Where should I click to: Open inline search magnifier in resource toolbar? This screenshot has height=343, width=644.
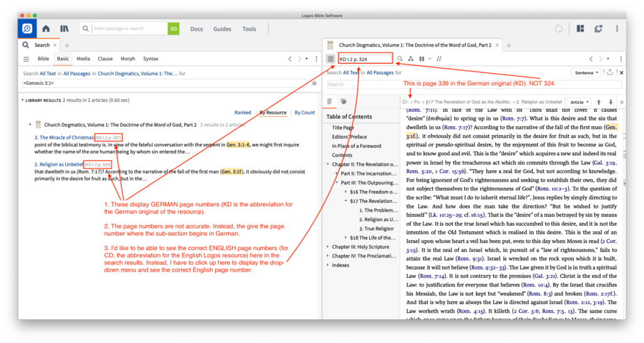(x=399, y=59)
